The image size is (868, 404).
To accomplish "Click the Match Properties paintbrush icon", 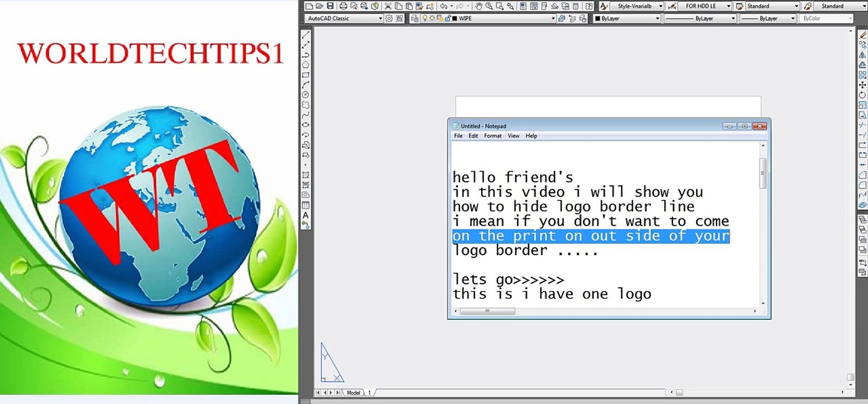I will 419,6.
